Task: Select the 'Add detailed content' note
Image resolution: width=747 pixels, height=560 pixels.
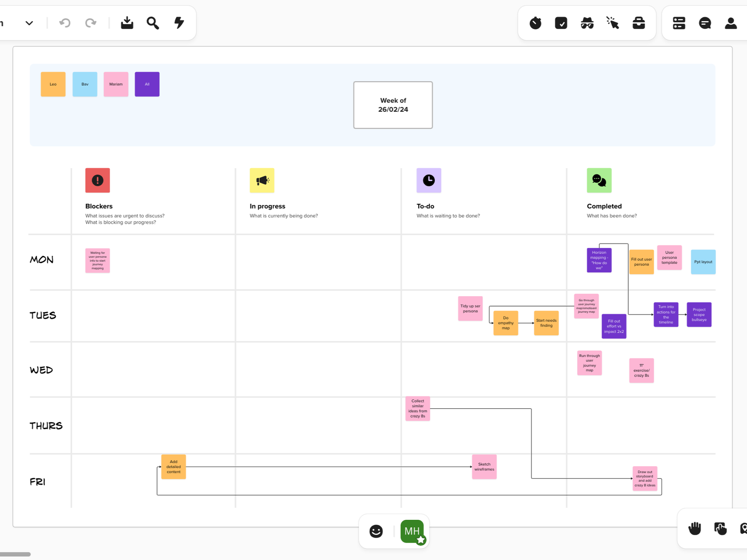Action: tap(174, 467)
